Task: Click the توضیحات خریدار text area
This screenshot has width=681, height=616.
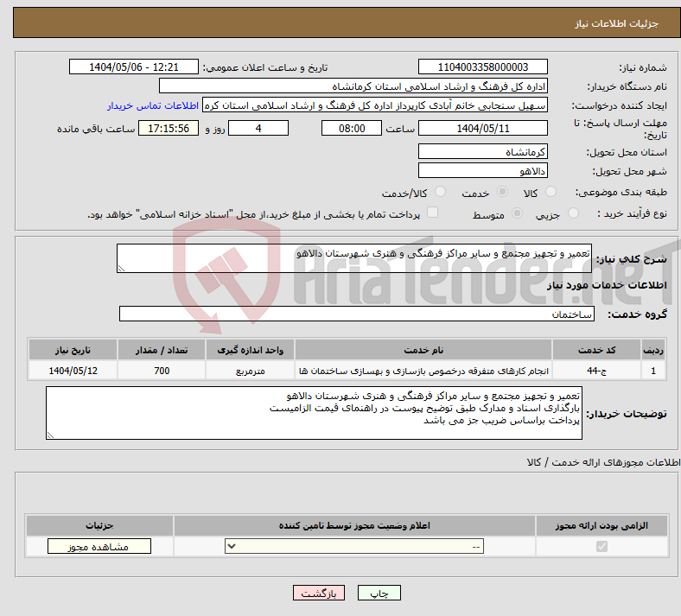Action: (x=314, y=413)
